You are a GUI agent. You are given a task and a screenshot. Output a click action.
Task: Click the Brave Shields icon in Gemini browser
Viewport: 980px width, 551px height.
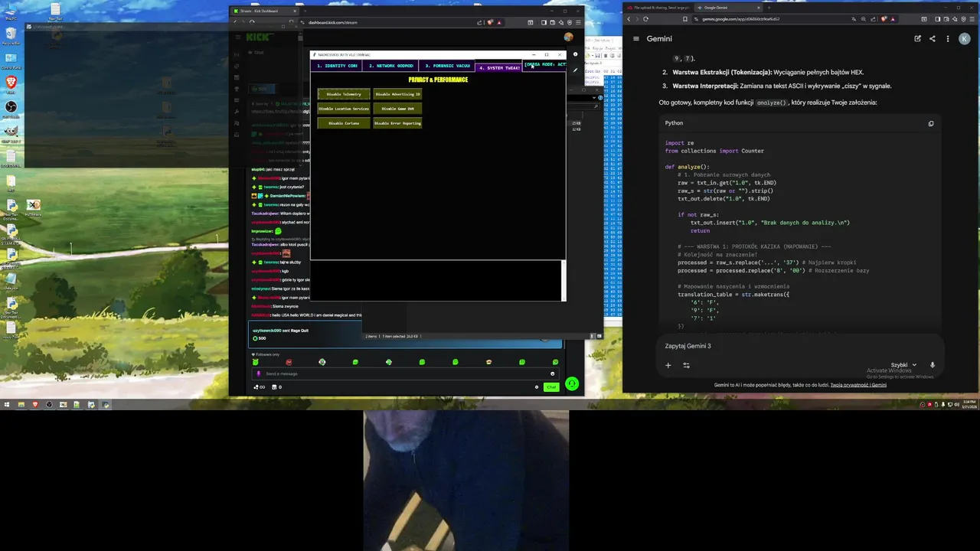click(x=884, y=19)
